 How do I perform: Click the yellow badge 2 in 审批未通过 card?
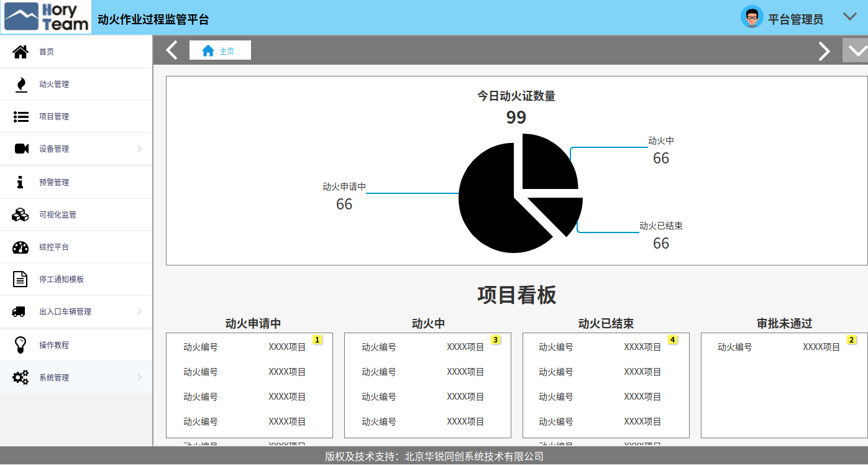(x=852, y=340)
